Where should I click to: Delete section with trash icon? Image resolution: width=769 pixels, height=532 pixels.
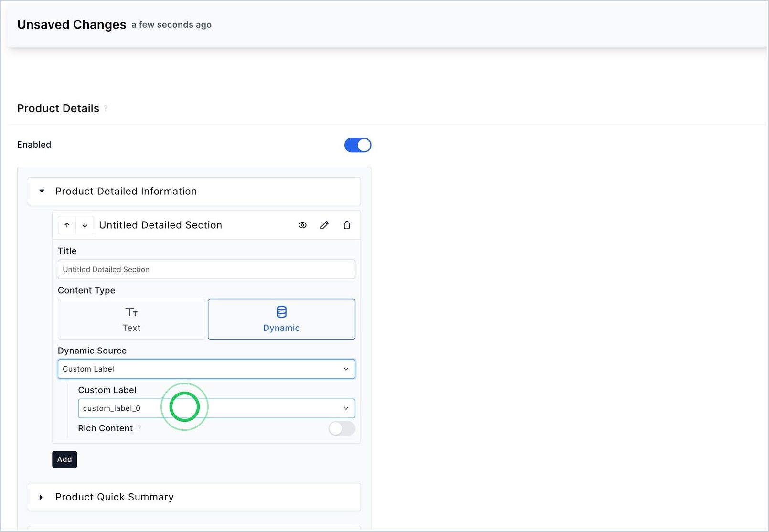(x=347, y=225)
